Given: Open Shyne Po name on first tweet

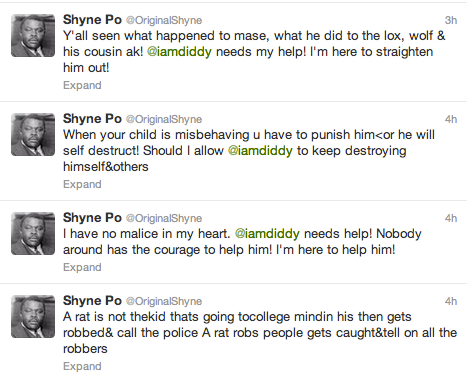Looking at the screenshot, I should click(x=92, y=20).
